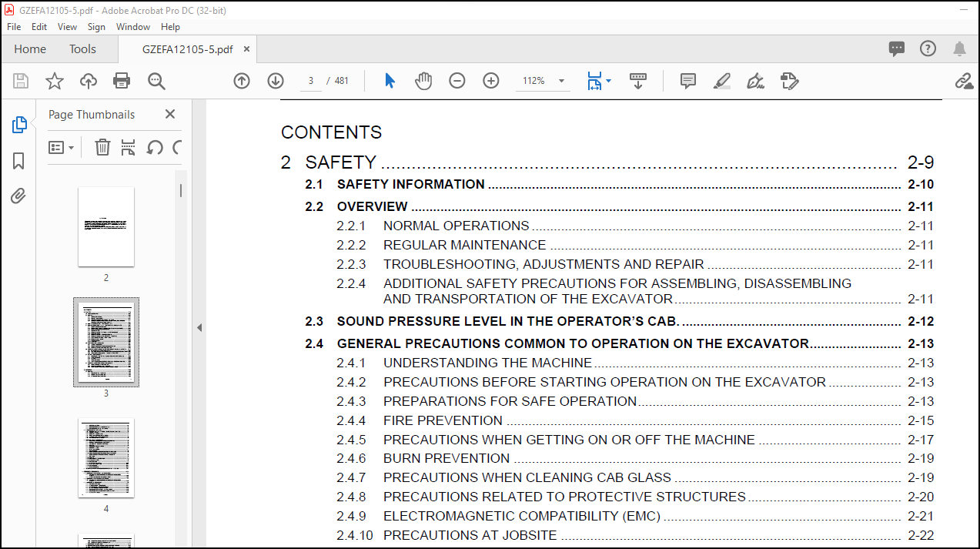Show Page Thumbnails sidebar icon
Screen dimensions: 980x549
(19, 125)
